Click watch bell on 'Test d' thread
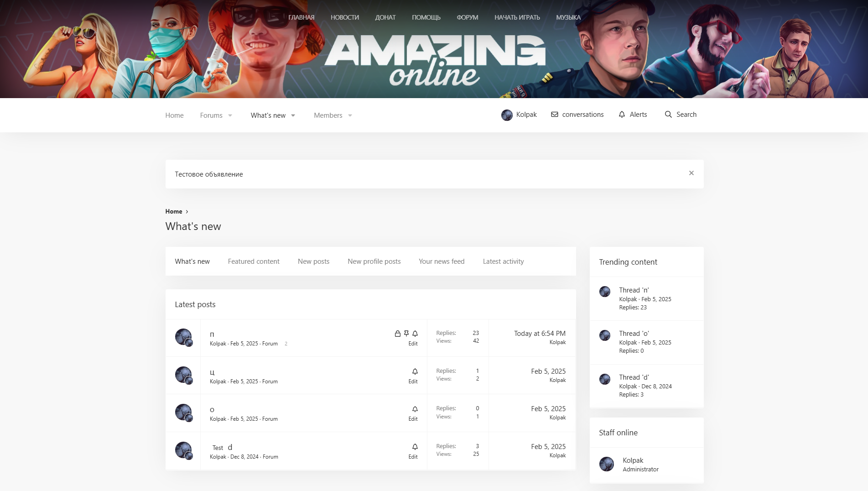This screenshot has width=868, height=491. (415, 447)
